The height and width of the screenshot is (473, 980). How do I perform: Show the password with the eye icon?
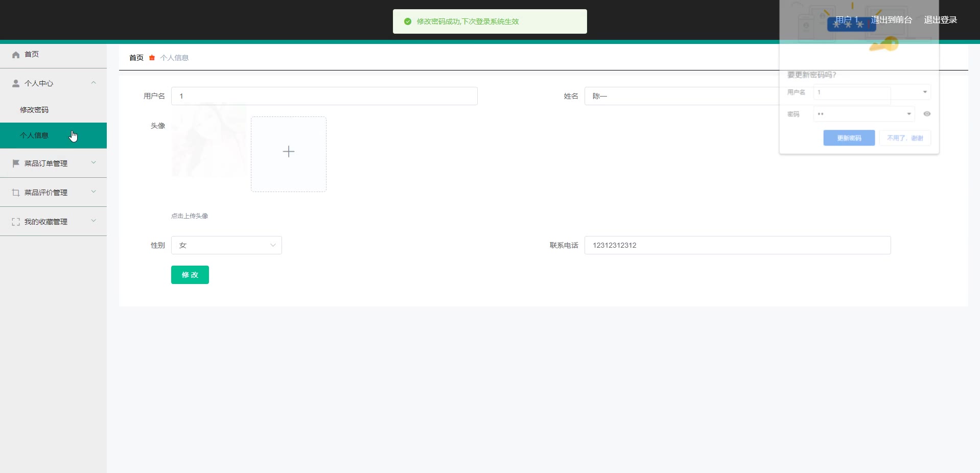[927, 114]
